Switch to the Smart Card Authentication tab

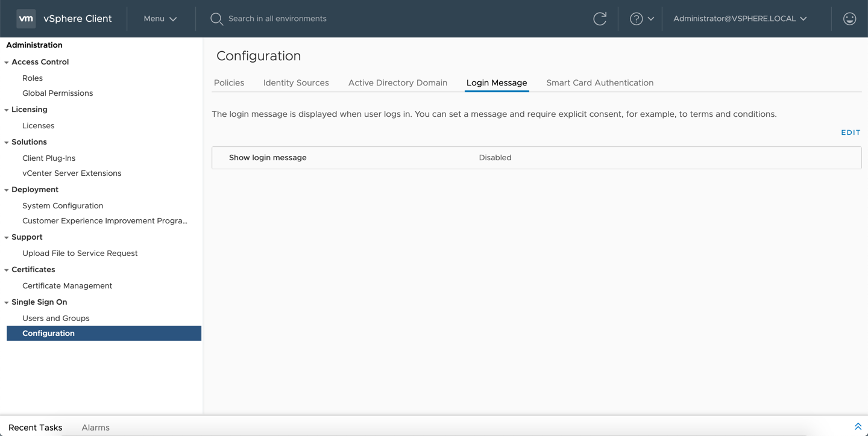599,83
